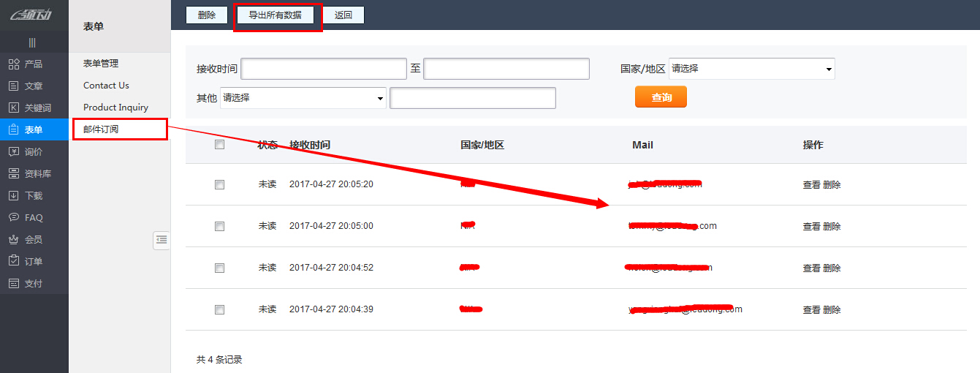This screenshot has width=980, height=373.
Task: Open the 下载 (Downloads) sidebar icon
Action: point(13,196)
